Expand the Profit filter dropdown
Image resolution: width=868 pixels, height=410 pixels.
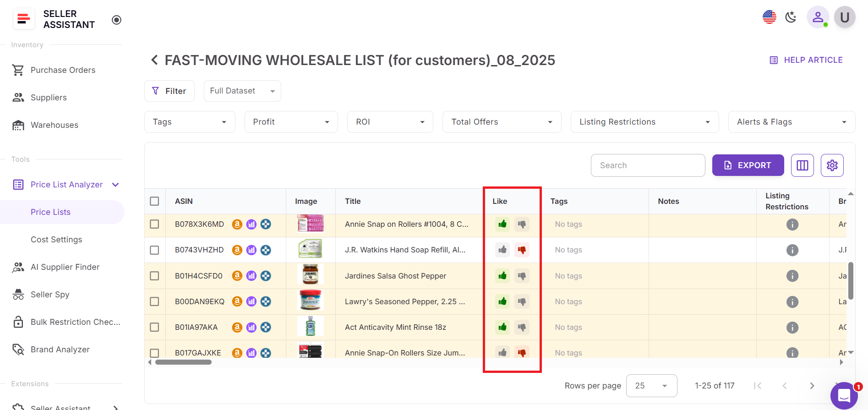[291, 122]
